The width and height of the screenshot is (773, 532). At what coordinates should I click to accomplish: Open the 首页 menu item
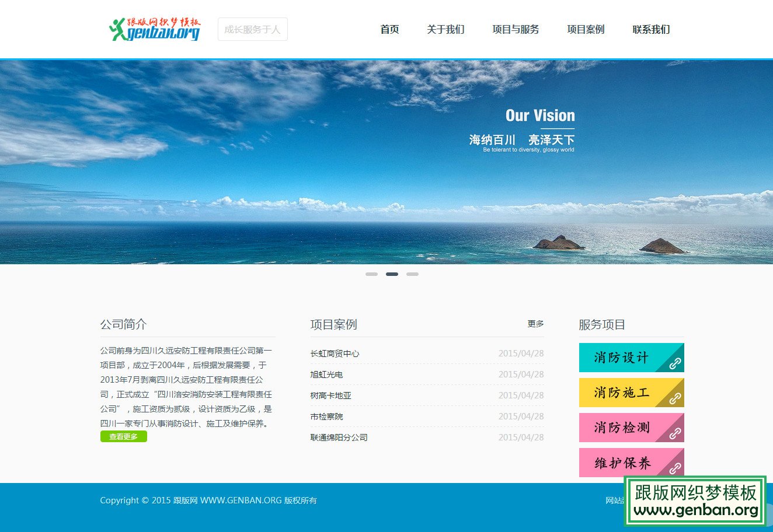click(x=389, y=30)
